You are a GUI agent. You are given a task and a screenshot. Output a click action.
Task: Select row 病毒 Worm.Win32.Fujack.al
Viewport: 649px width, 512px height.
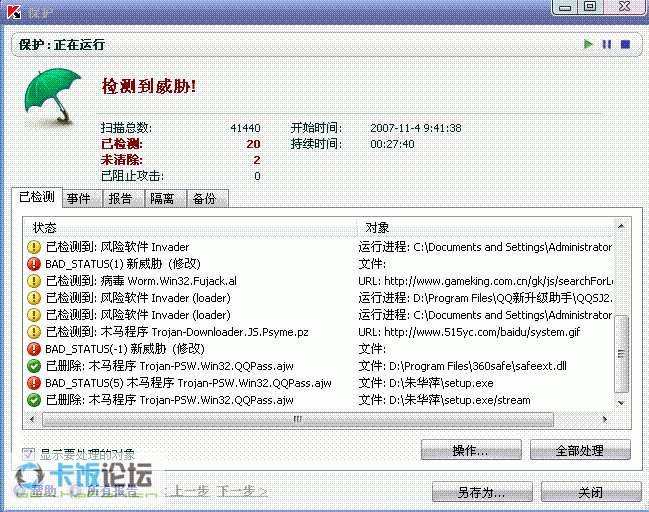point(319,281)
